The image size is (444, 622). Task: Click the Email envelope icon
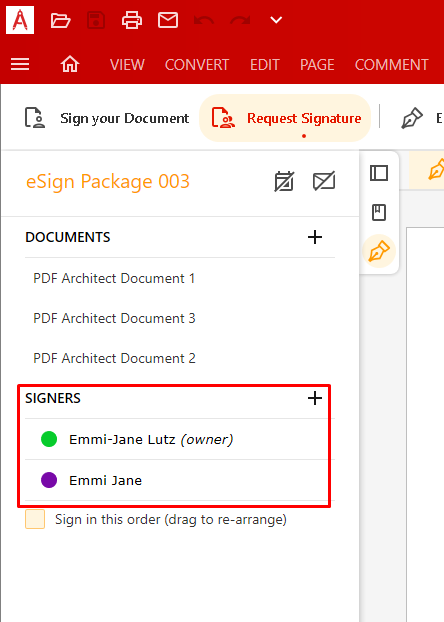(x=168, y=20)
